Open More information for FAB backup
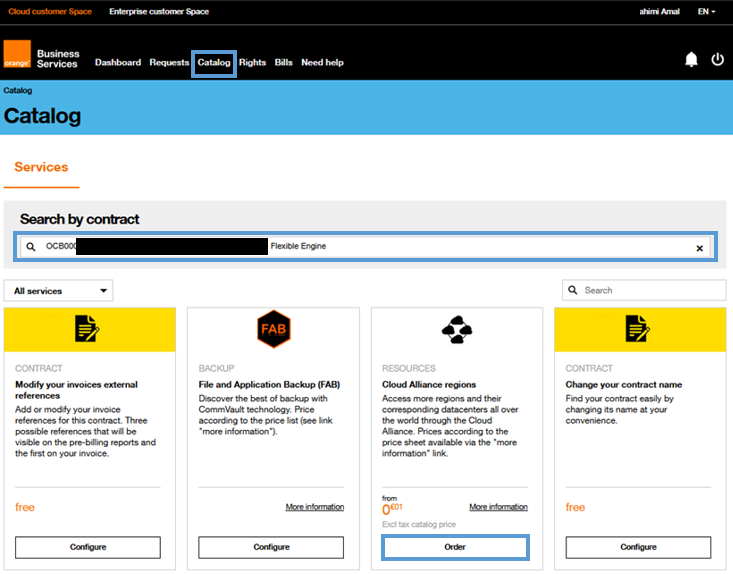Viewport: 733px width, 574px height. tap(315, 507)
